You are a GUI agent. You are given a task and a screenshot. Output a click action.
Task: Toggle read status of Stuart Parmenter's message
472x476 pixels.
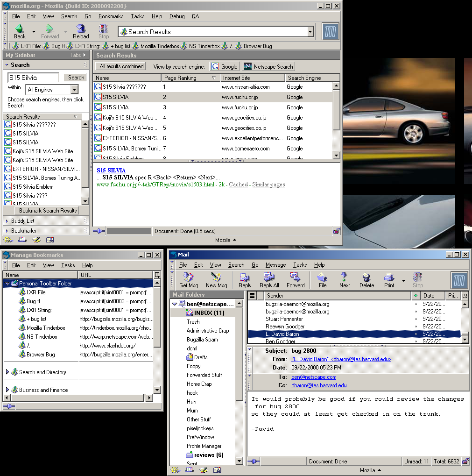click(416, 319)
